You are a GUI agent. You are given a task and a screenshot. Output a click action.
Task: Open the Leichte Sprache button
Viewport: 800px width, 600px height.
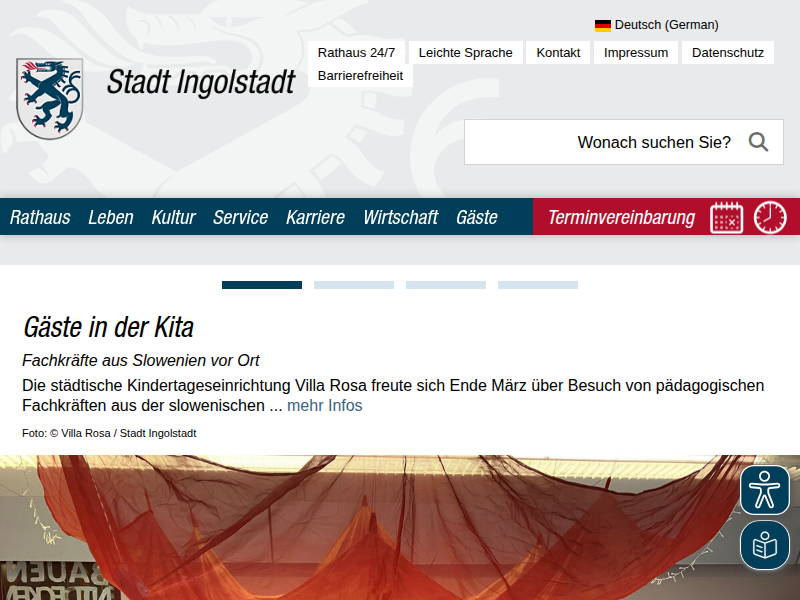click(x=465, y=53)
